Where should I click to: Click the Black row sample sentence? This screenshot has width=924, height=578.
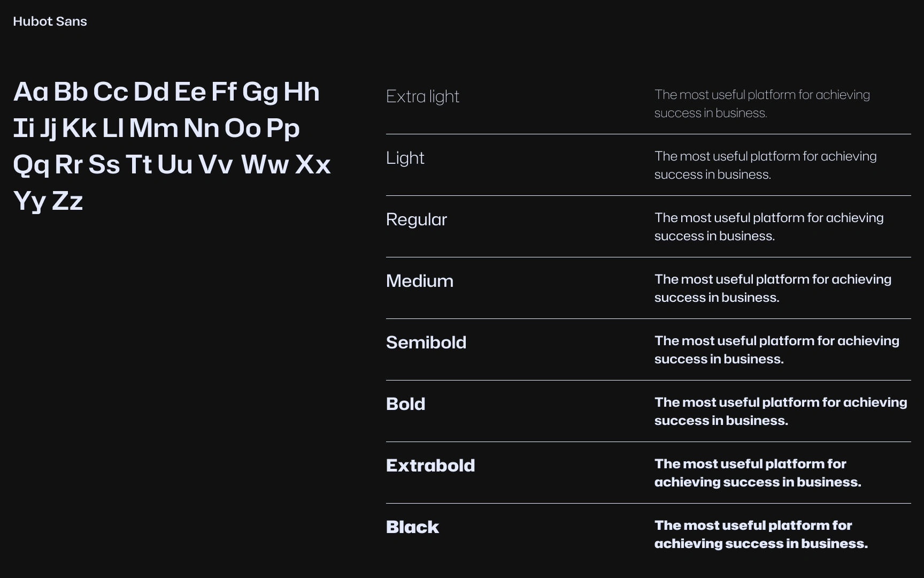(760, 535)
